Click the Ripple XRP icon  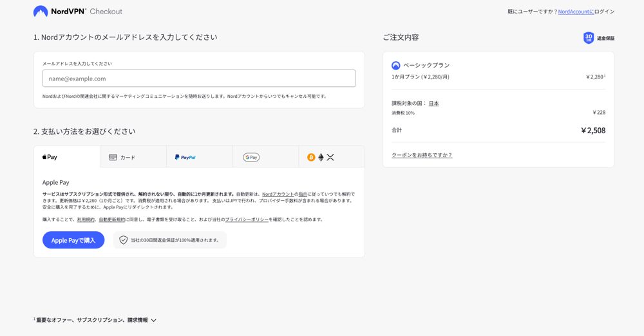tap(330, 157)
